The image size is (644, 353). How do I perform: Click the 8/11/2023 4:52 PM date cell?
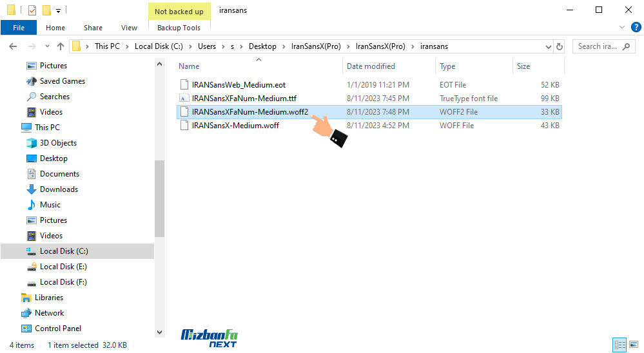(x=378, y=126)
